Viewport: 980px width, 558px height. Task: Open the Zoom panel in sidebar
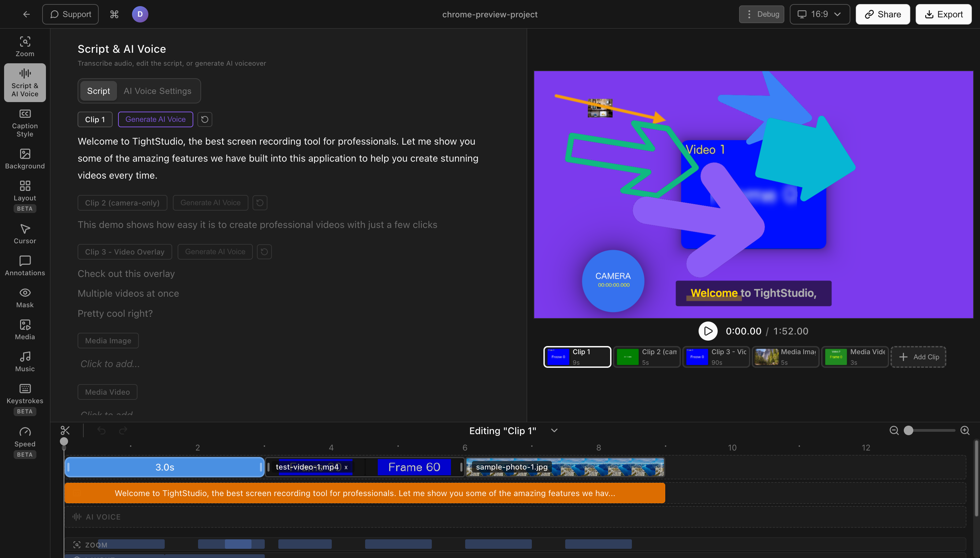(25, 46)
